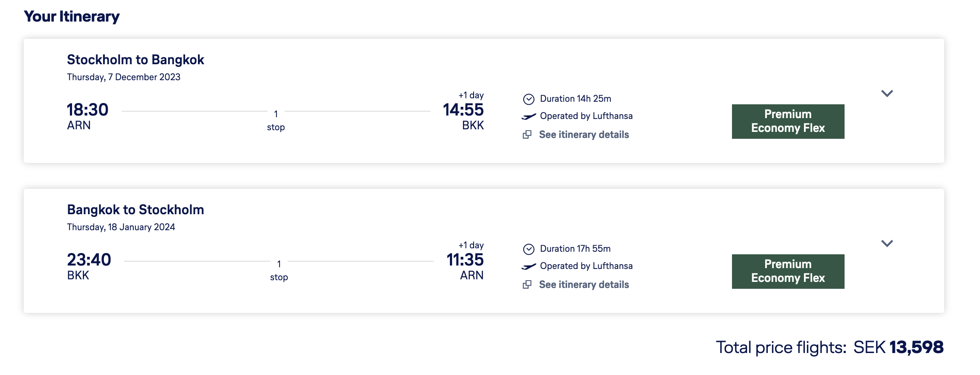
Task: Click the 1 stop indicator on the return flight
Action: [x=279, y=270]
